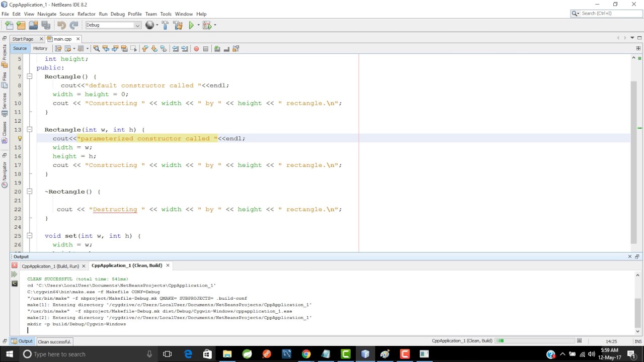
Task: Close the main.cpp tab
Action: (x=78, y=39)
